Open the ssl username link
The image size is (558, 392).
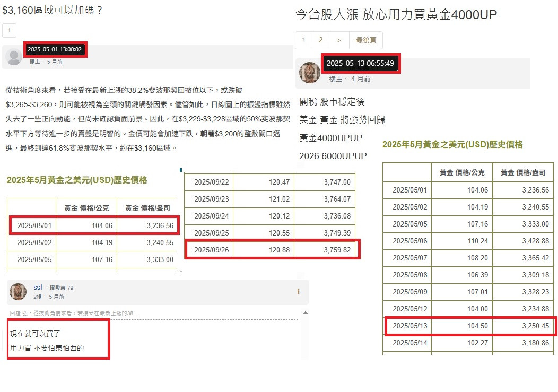point(38,288)
